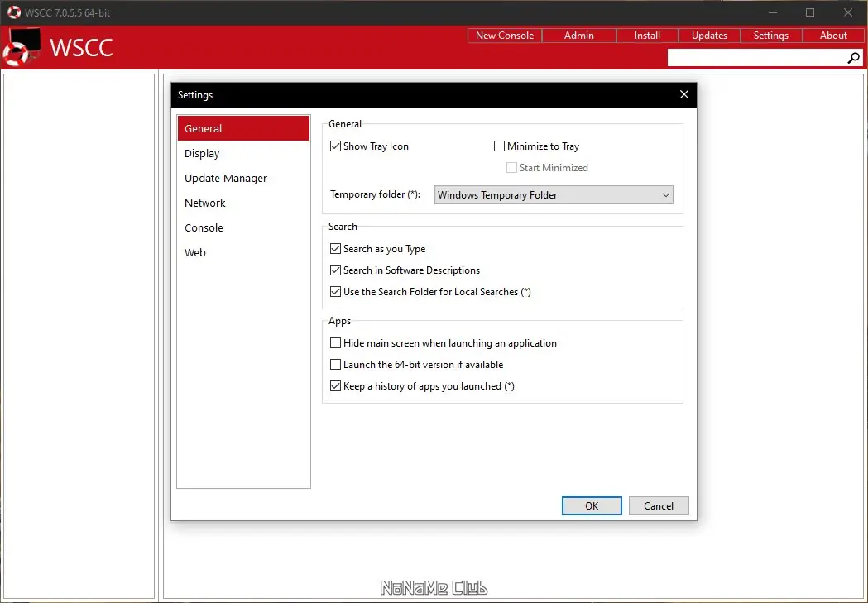The image size is (868, 603).
Task: Check Launch the 64-bit version if available
Action: pos(335,364)
